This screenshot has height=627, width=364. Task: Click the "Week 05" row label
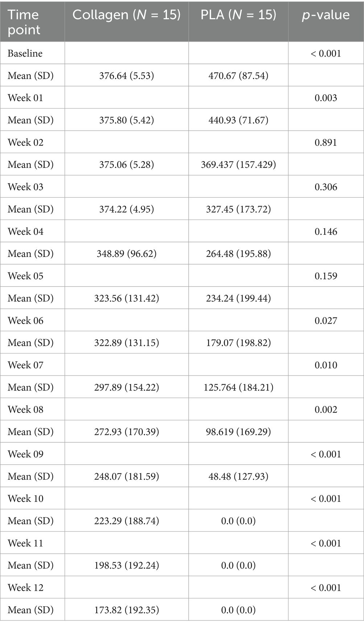coord(25,276)
